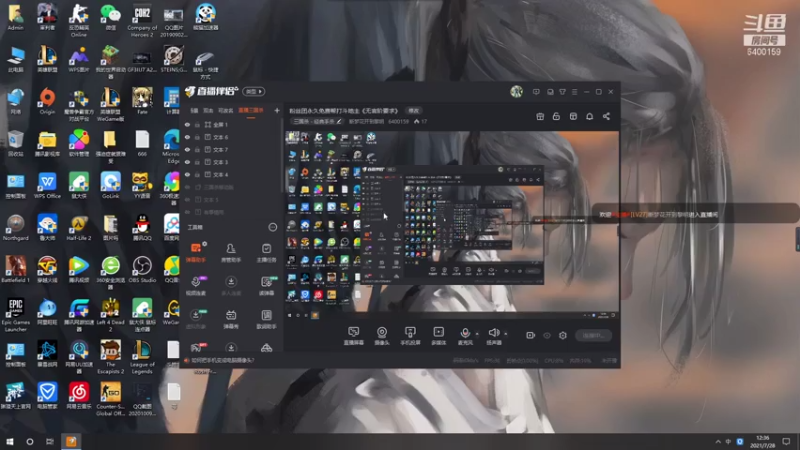
Task: Toggle visibility eye for 文本 7 source
Action: (187, 149)
